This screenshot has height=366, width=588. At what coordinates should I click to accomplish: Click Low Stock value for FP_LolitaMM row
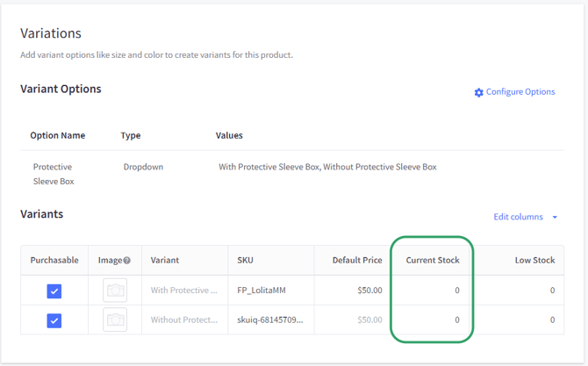click(552, 291)
